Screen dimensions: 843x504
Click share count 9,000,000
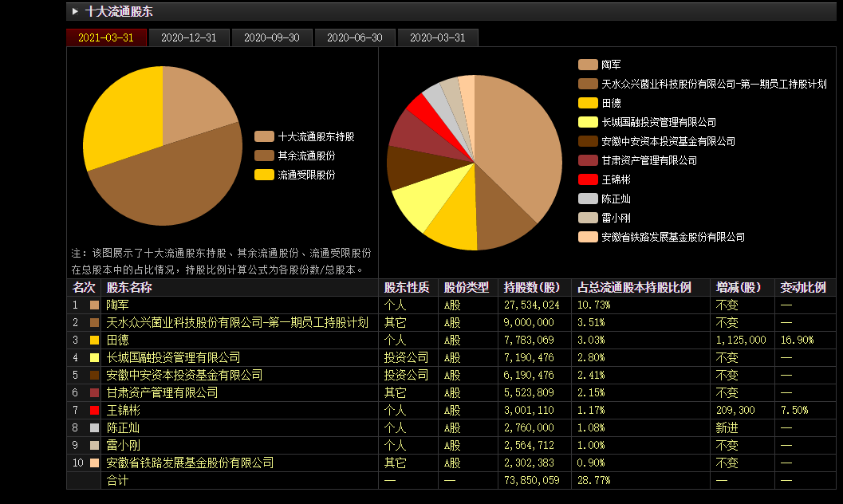pyautogui.click(x=529, y=322)
